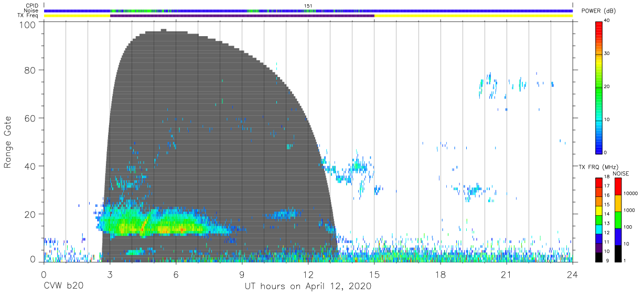This screenshot has width=644, height=297.
Task: Click the 60 tick on Range Gate axis
Action: click(31, 118)
